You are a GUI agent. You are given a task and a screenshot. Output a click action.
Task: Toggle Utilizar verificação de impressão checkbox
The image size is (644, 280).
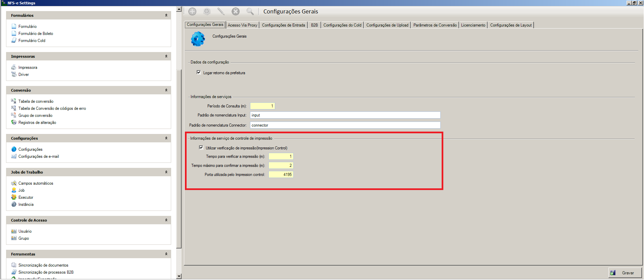click(x=201, y=147)
